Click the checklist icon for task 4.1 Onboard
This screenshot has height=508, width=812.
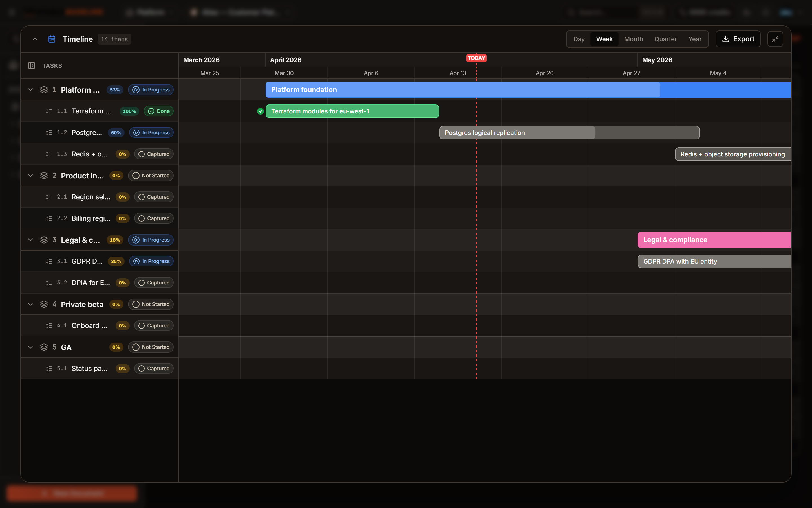point(49,326)
